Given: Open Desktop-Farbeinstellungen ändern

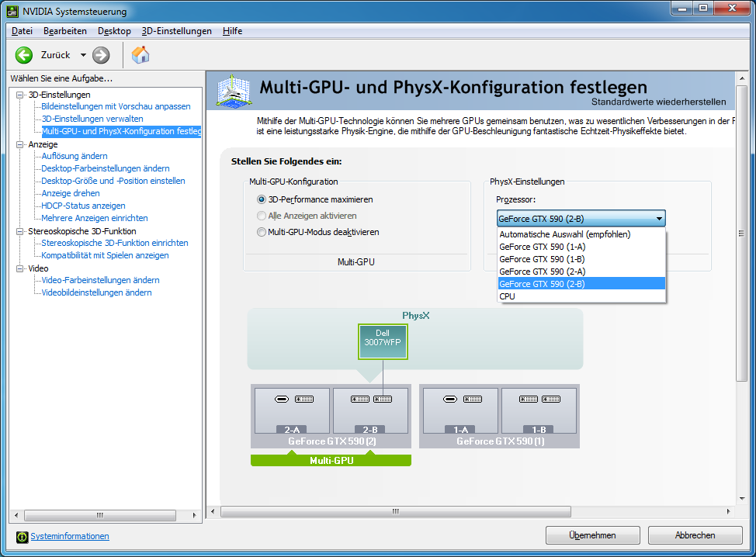Looking at the screenshot, I should point(105,168).
